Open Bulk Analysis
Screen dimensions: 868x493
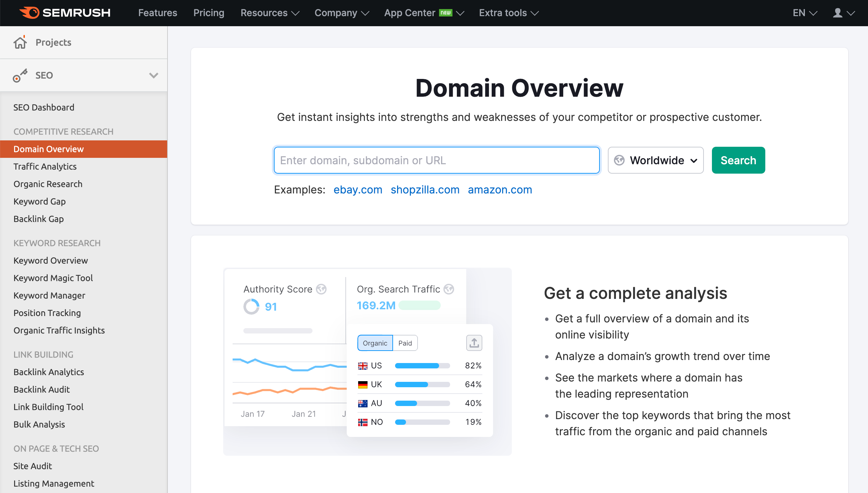pyautogui.click(x=39, y=424)
